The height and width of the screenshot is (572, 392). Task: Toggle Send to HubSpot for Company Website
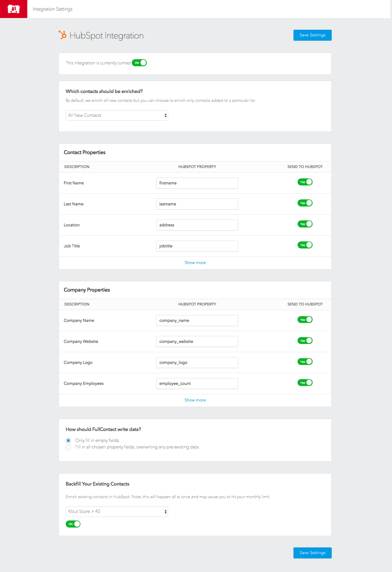[x=305, y=341]
